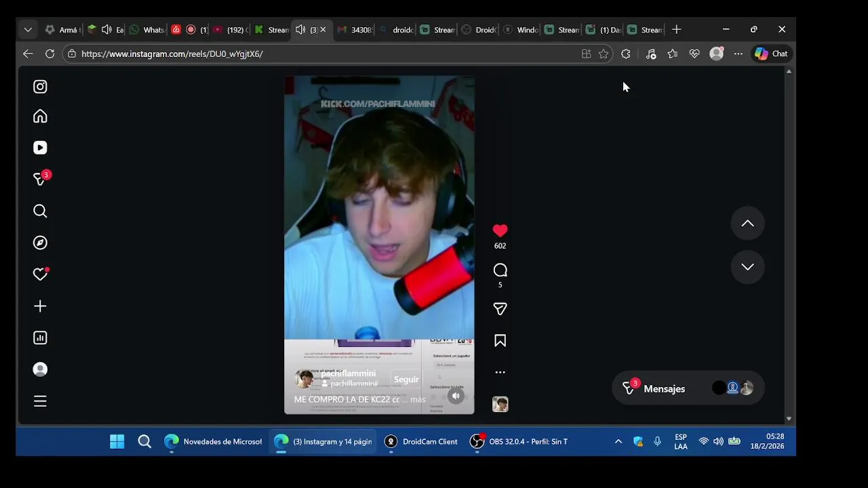Close the active Instagram tab

(323, 30)
